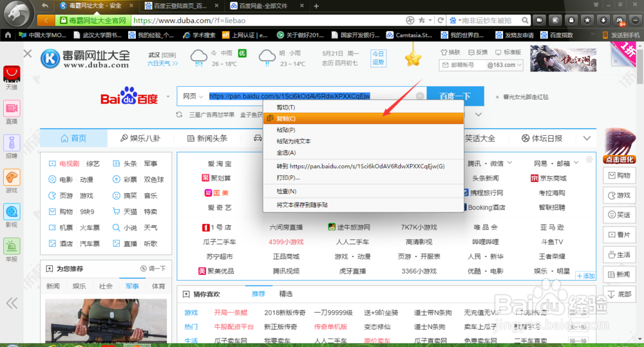
Task: Click the lock toolbar icon
Action: coord(571,20)
